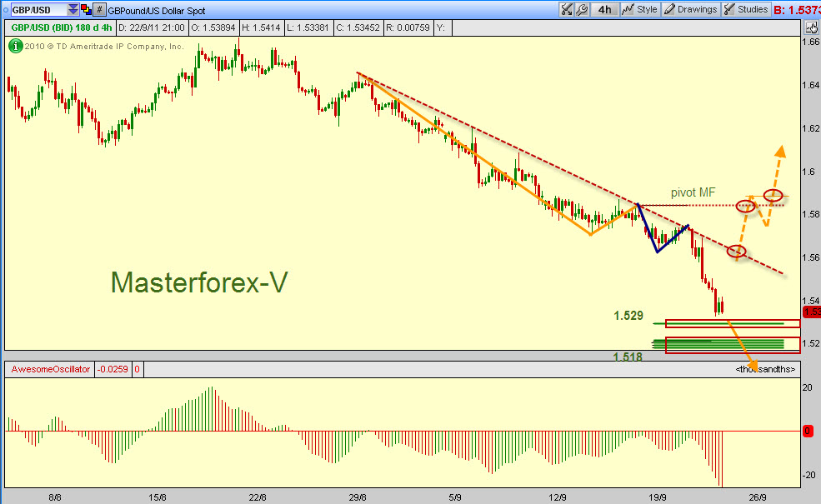Click the AwesomeOscillator study label
The height and width of the screenshot is (504, 821).
click(x=50, y=369)
